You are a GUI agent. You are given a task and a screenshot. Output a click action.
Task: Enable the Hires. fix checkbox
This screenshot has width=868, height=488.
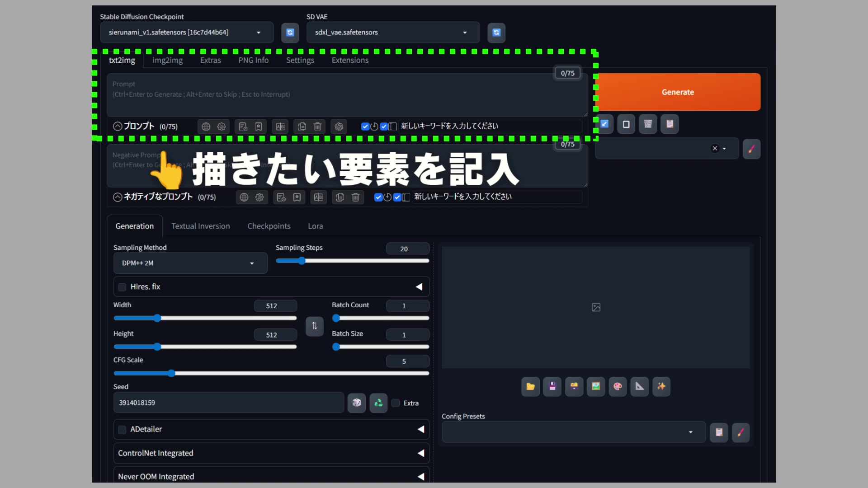click(x=122, y=287)
